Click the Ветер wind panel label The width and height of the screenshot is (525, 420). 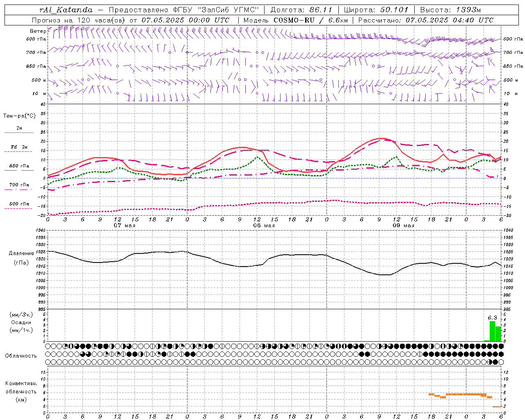tap(38, 31)
